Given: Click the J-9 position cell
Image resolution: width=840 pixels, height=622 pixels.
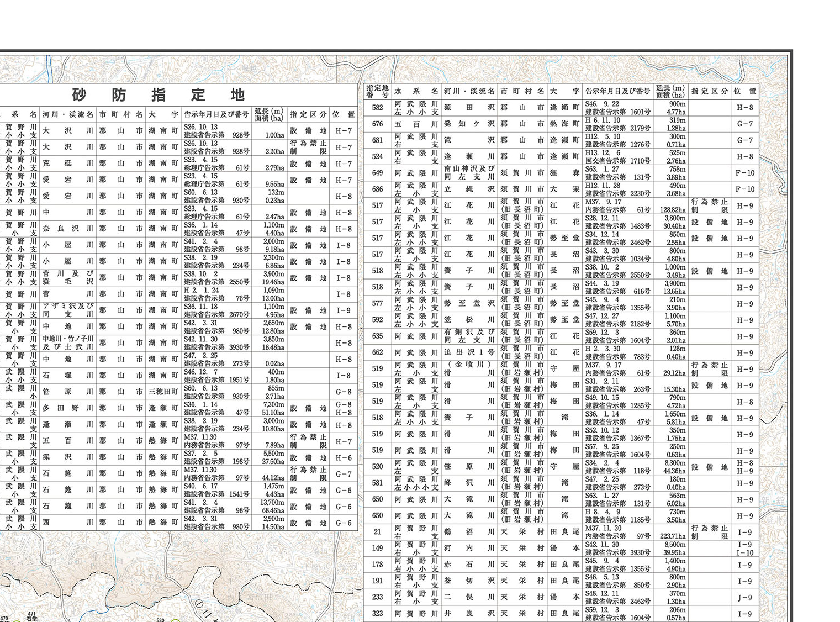Looking at the screenshot, I should click(x=744, y=598).
